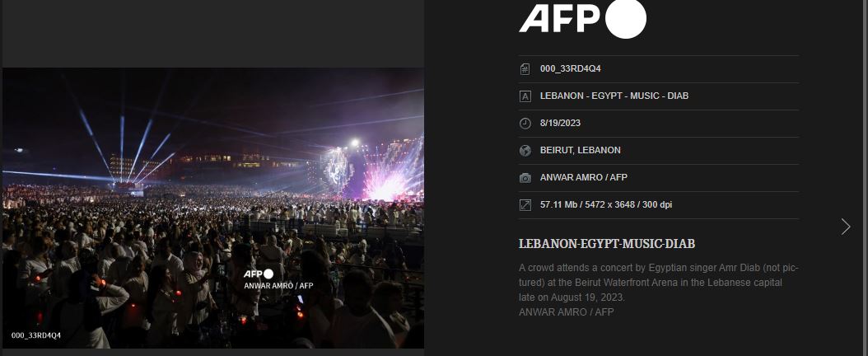The height and width of the screenshot is (356, 868).
Task: Click the 000_33RD4Q4 label on photo corner
Action: pyautogui.click(x=36, y=335)
